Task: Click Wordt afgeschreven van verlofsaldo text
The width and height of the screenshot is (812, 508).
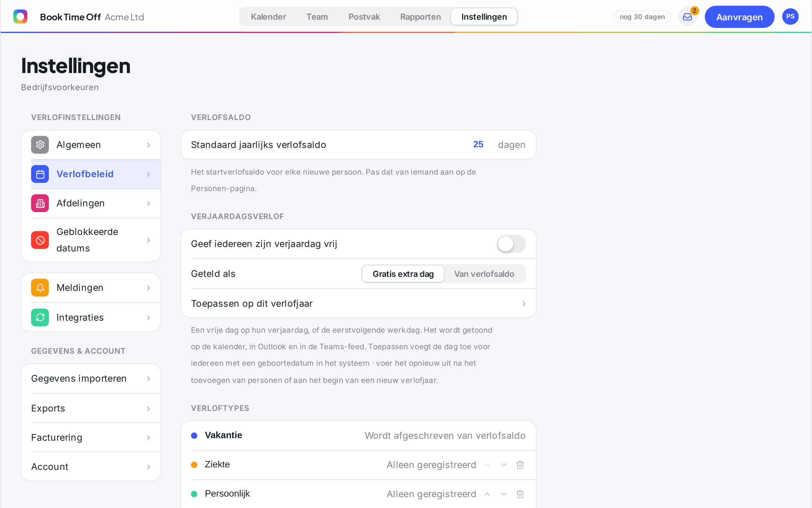Action: pyautogui.click(x=445, y=435)
